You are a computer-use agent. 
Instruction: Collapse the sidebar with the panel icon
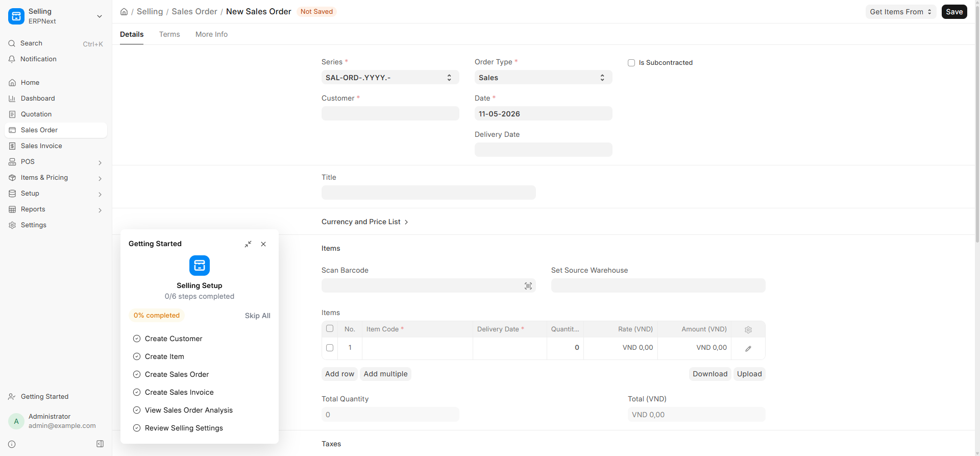point(100,444)
